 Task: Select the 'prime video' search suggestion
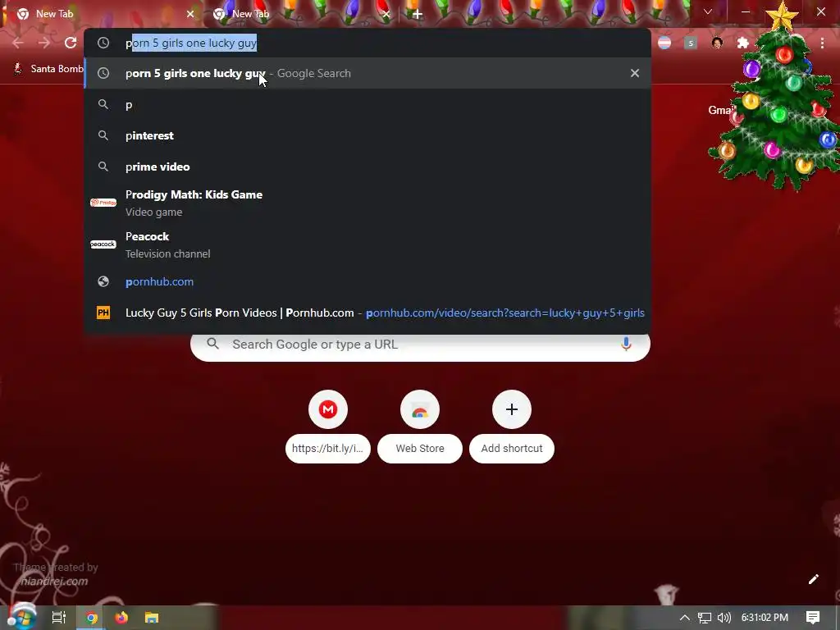[x=367, y=167]
